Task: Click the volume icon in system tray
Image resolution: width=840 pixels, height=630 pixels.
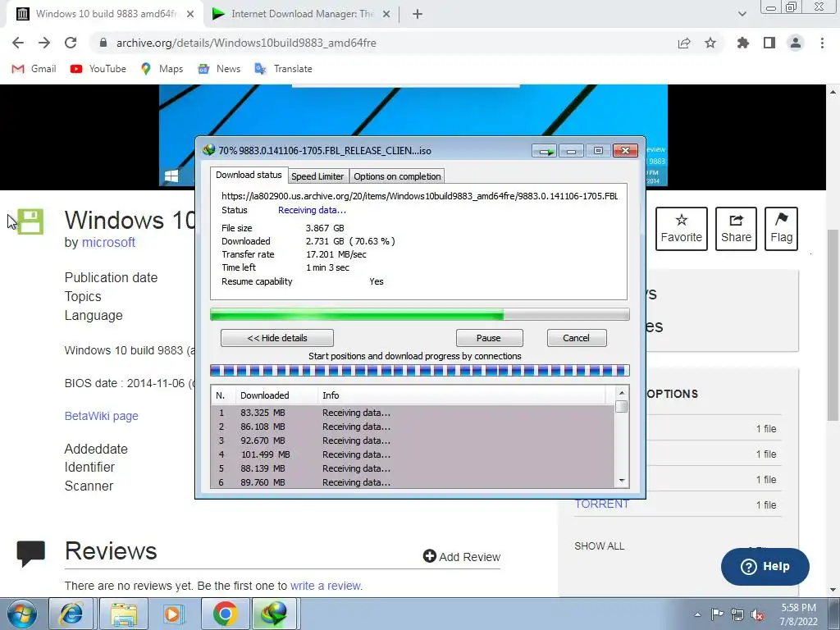Action: coord(757,615)
